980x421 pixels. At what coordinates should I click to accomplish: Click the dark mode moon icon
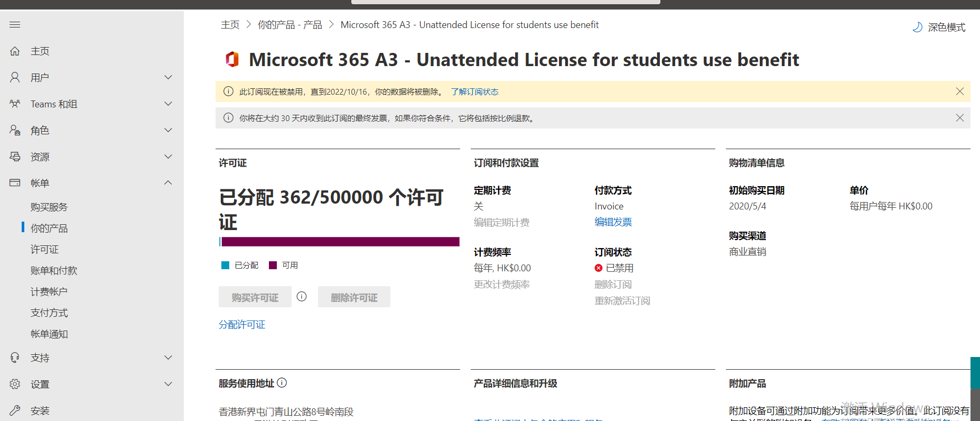click(x=918, y=27)
